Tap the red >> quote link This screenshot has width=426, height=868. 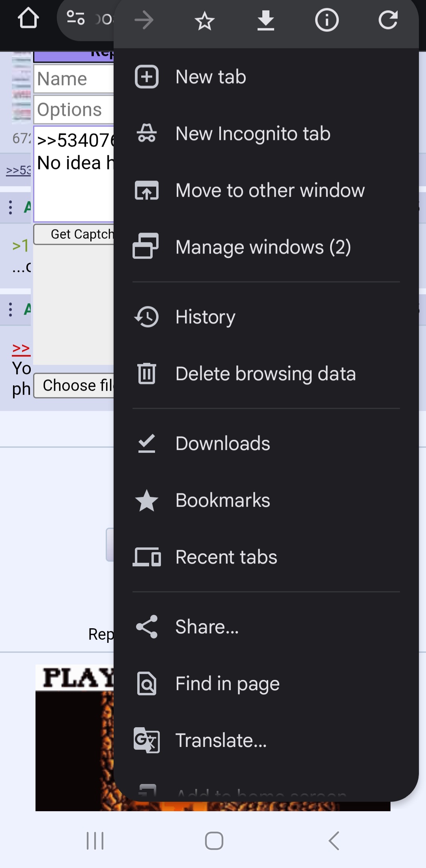point(21,349)
